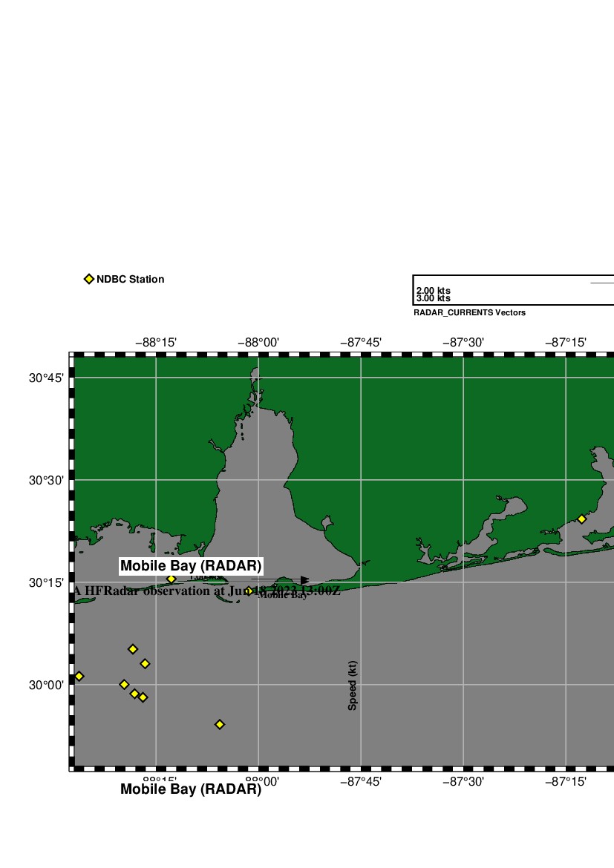Viewport: 614px width, 868px height.
Task: Click the NDBC Station legend diamond icon
Action: pyautogui.click(x=89, y=279)
